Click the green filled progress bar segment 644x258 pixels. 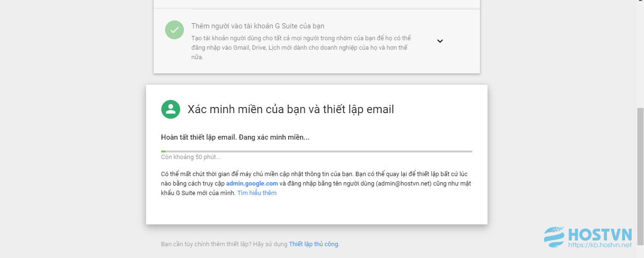tap(164, 151)
